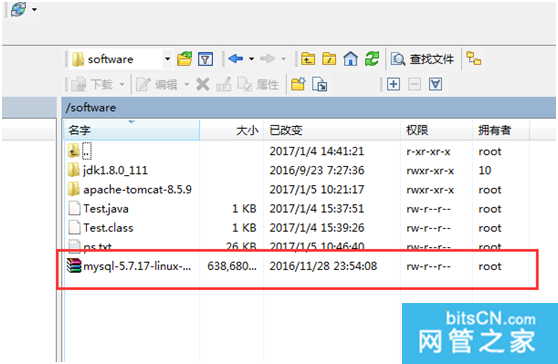Click the 2017/1/4 15:37:51 date cell
Viewport: 558px width, 364px height.
pyautogui.click(x=317, y=209)
